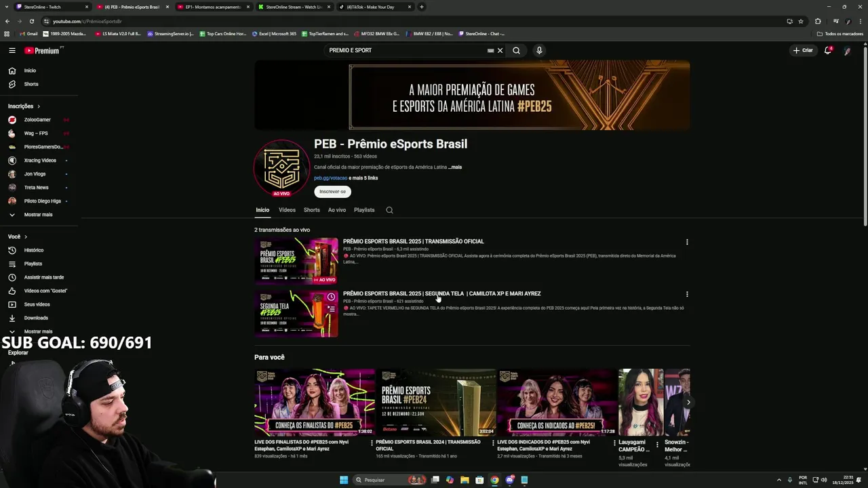Expand channel description with ...mais
Image resolution: width=868 pixels, height=488 pixels.
pyautogui.click(x=455, y=167)
